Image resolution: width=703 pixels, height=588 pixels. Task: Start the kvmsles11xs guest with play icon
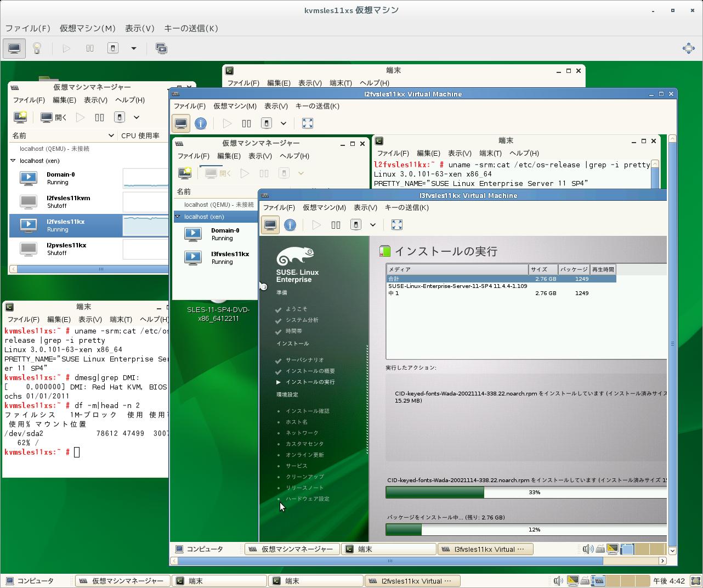point(66,48)
